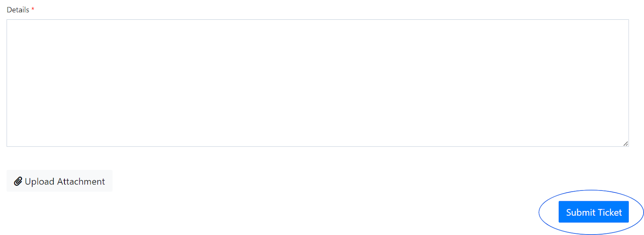644x235 pixels.
Task: Click the red required asterisk
Action: pos(33,9)
